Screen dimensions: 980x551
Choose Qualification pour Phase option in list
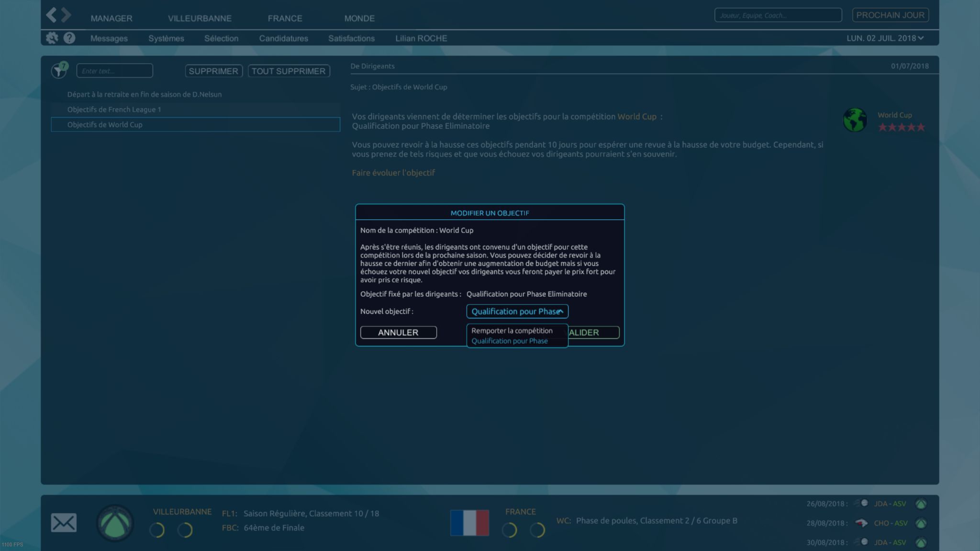click(510, 341)
